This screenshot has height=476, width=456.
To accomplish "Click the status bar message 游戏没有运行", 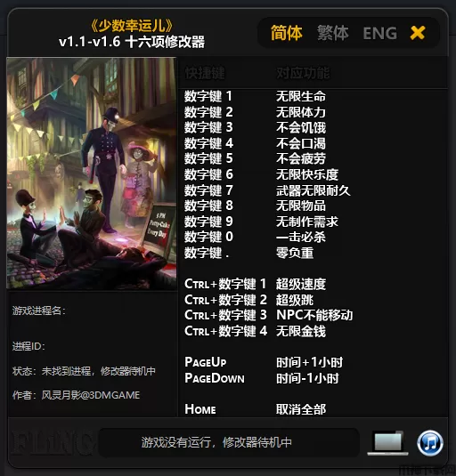I will click(216, 442).
